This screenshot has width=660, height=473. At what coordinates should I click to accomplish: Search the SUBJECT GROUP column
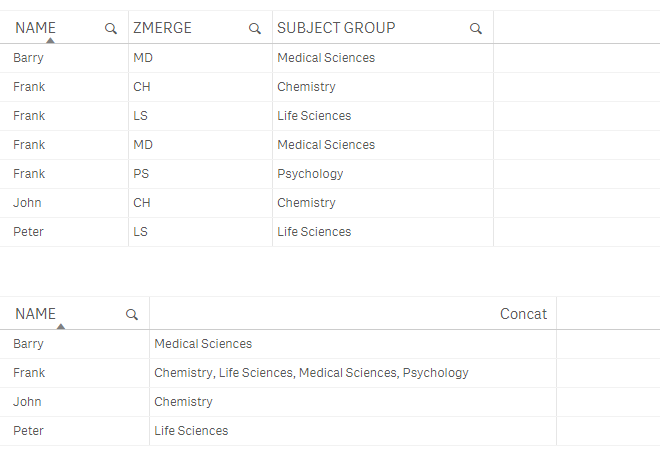[476, 29]
